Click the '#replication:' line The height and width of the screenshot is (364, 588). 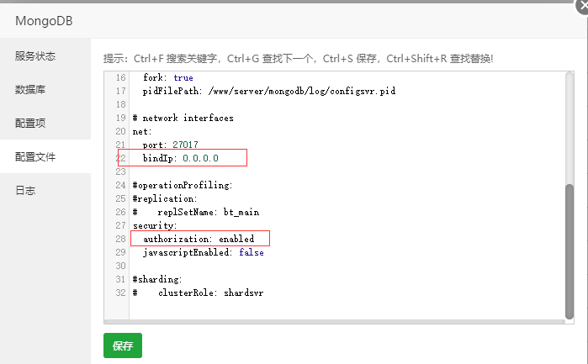(x=165, y=198)
